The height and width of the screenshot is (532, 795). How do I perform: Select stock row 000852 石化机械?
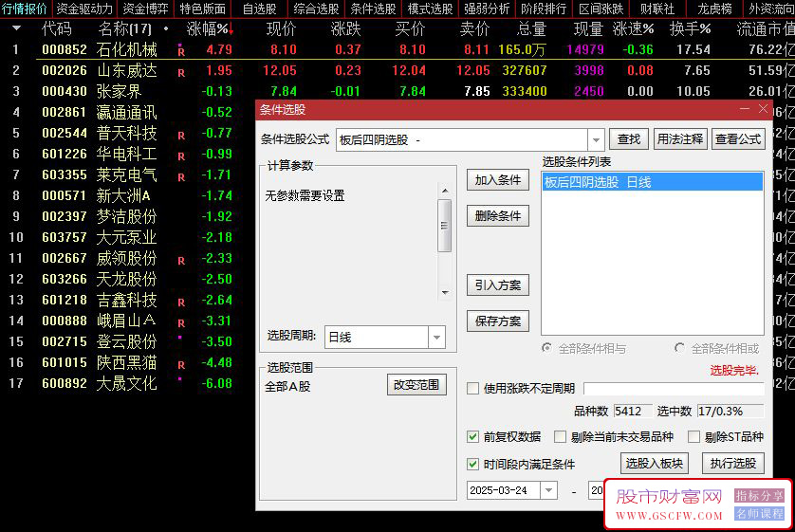click(x=397, y=49)
